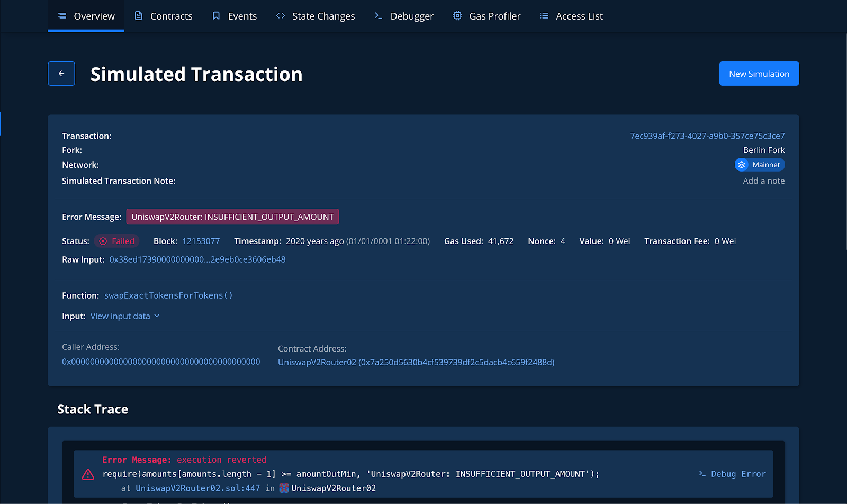Open the UniswapV2Router02 contract address link
Image resolution: width=847 pixels, height=504 pixels.
[x=416, y=362]
